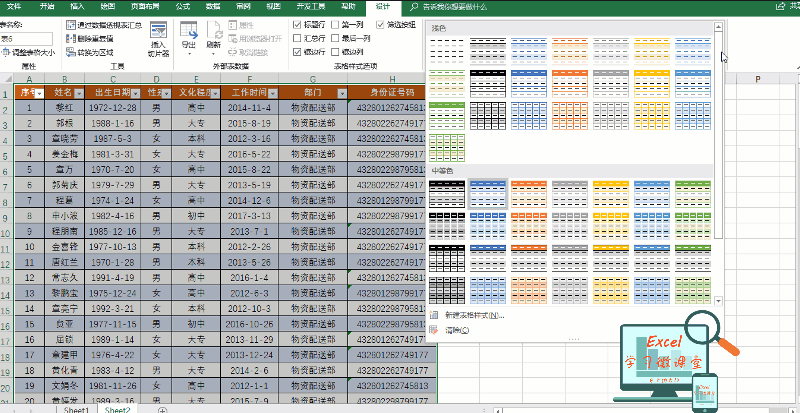Click the 'New Table Style' (新建表格样式) icon

point(434,315)
